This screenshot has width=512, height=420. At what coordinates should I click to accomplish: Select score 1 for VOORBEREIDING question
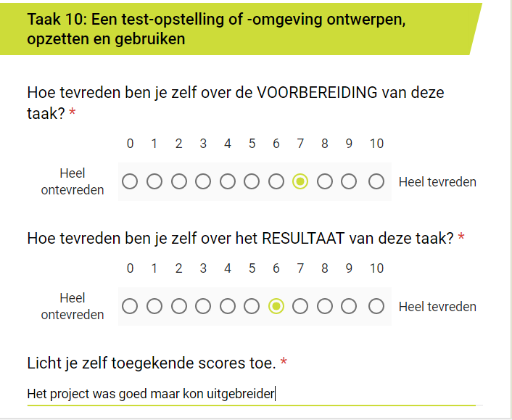point(154,181)
